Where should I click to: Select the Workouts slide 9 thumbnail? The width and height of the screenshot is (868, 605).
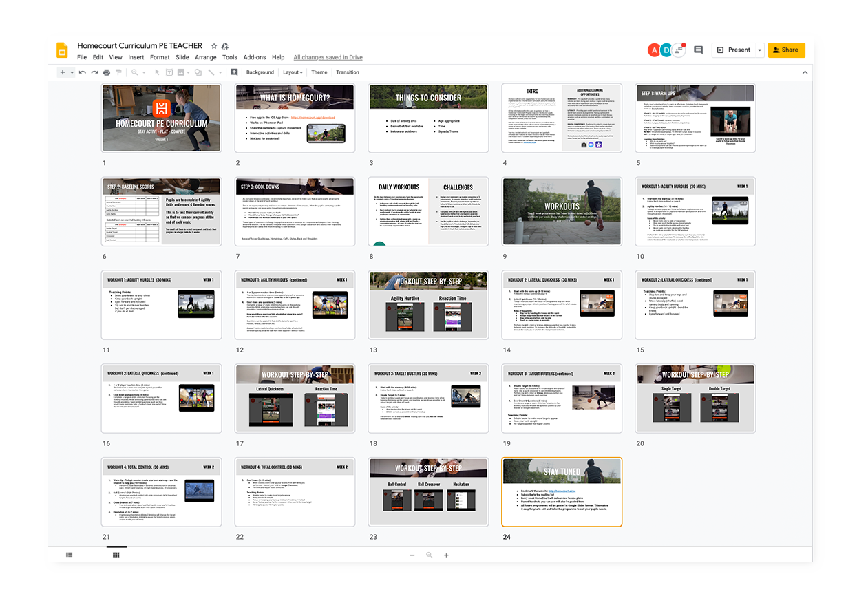[x=562, y=212]
